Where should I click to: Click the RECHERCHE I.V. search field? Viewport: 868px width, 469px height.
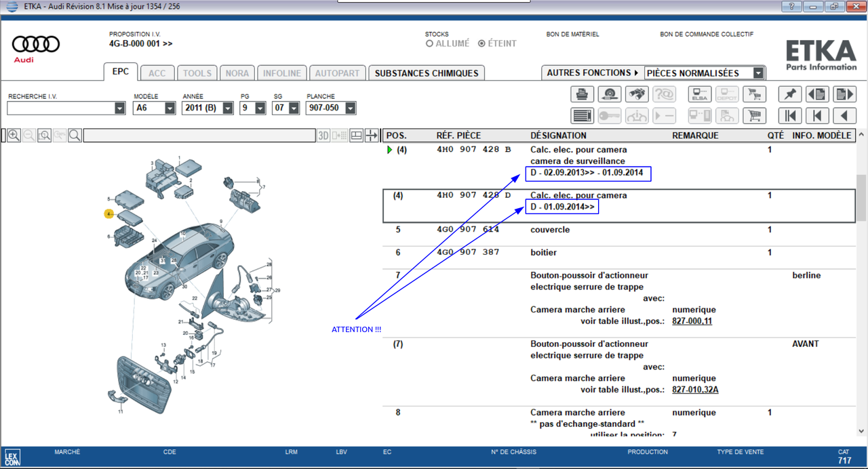pyautogui.click(x=60, y=108)
